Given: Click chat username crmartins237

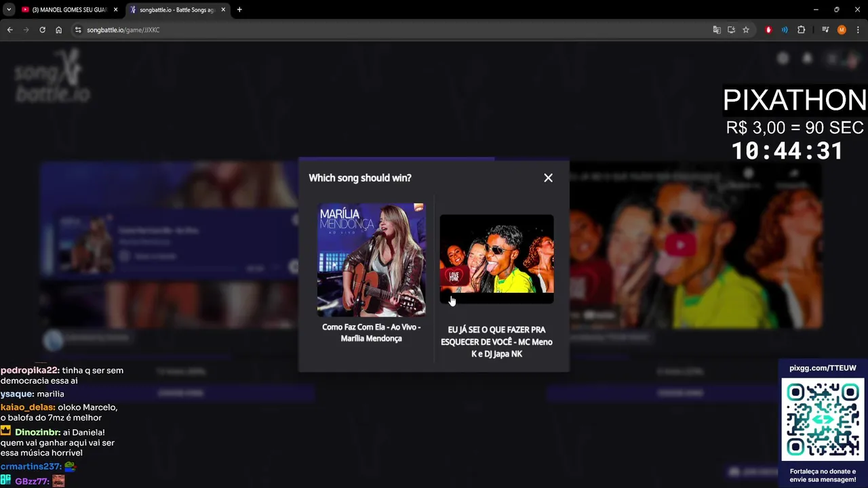Looking at the screenshot, I should [31, 467].
